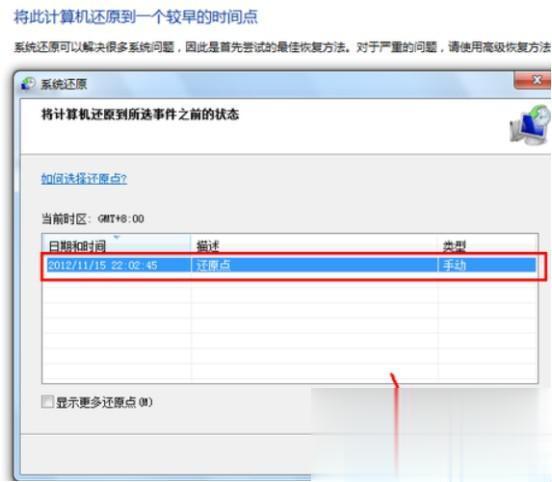This screenshot has height=482, width=552.
Task: Open the 如何选择还原点? help link
Action: point(84,179)
